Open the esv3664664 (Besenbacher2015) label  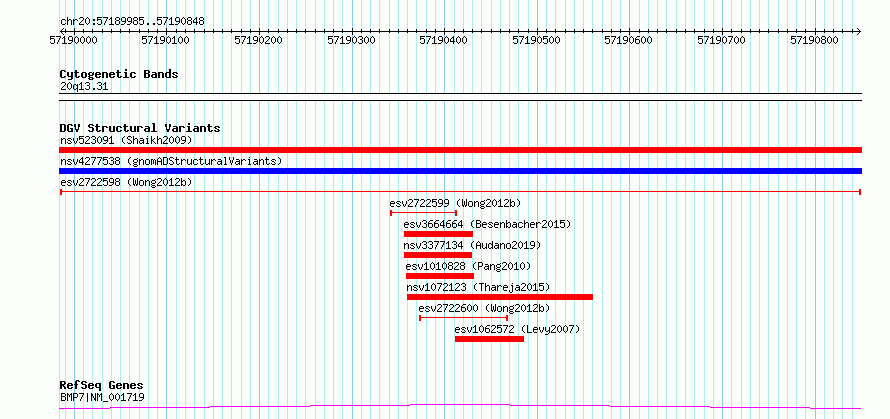[488, 224]
